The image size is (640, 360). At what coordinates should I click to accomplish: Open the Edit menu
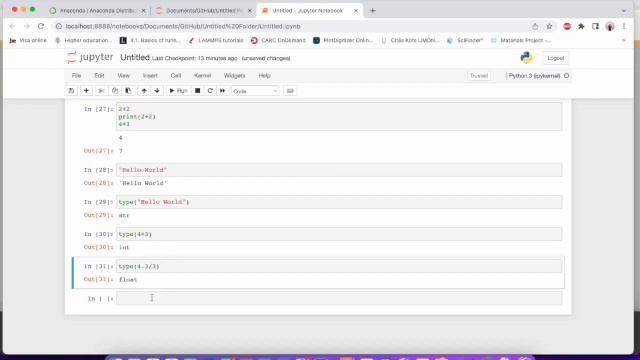coord(99,76)
